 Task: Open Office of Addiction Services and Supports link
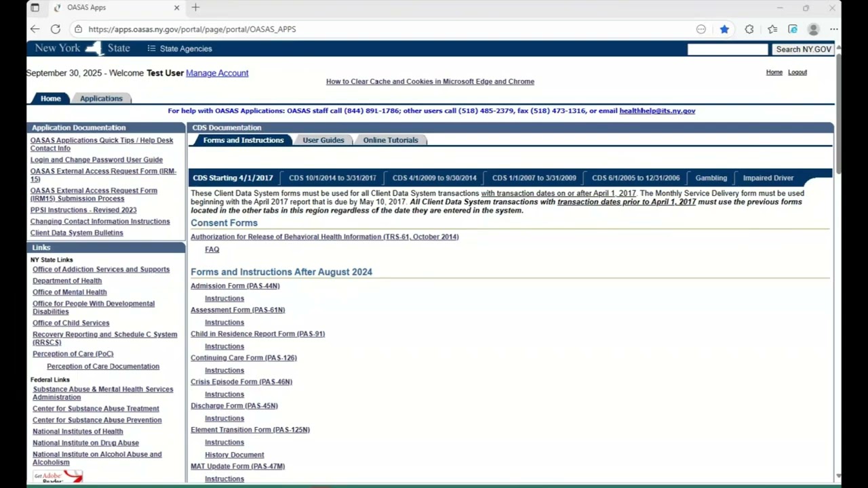coord(101,269)
